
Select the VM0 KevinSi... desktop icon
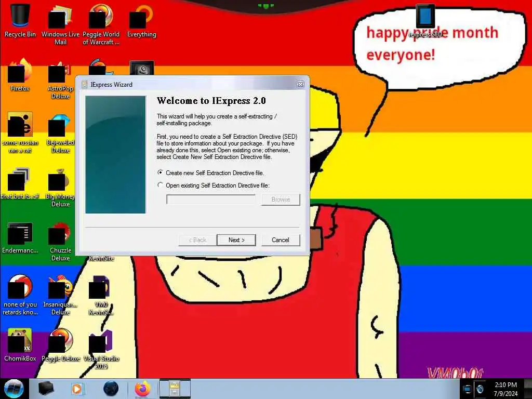coord(101,295)
